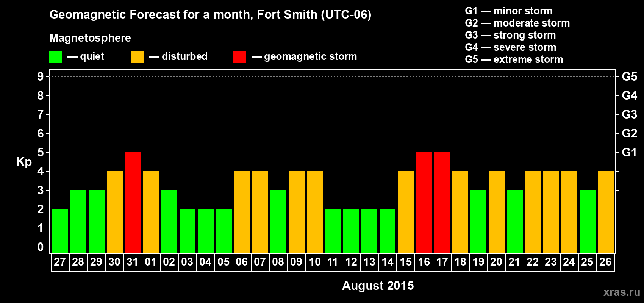Click date label 11 on the axis

click(x=333, y=262)
